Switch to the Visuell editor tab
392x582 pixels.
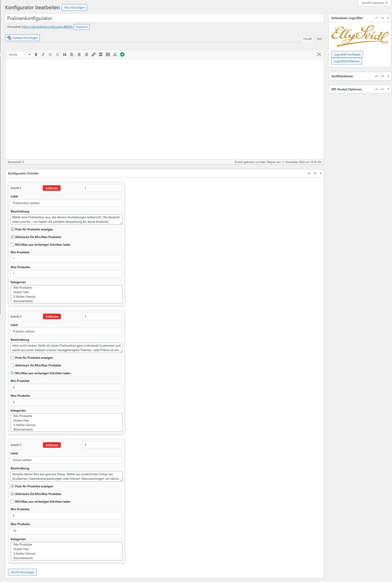[307, 39]
